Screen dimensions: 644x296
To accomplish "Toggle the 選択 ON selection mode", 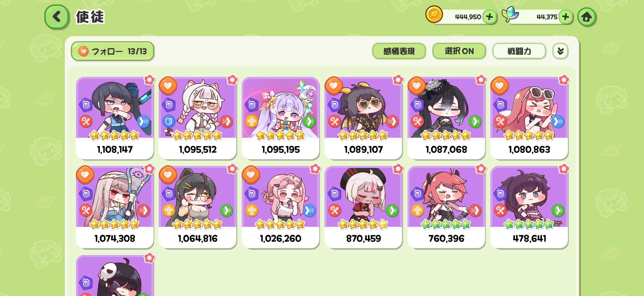I will click(x=459, y=51).
